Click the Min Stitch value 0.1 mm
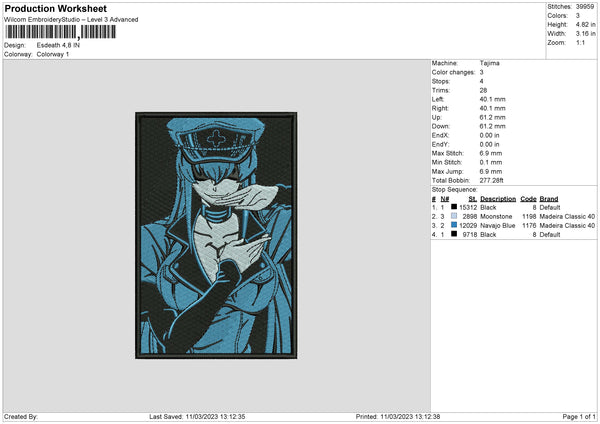Viewport: 600px width, 424px height. pos(491,163)
